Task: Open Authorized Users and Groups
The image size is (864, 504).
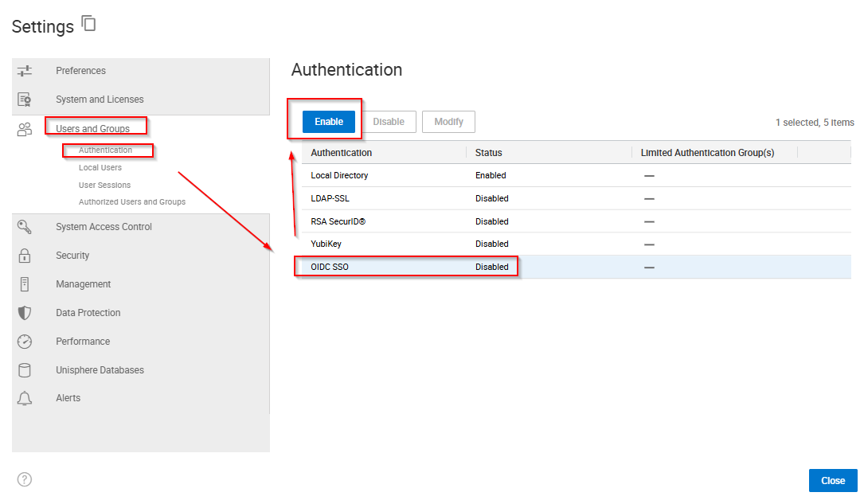Action: [131, 202]
